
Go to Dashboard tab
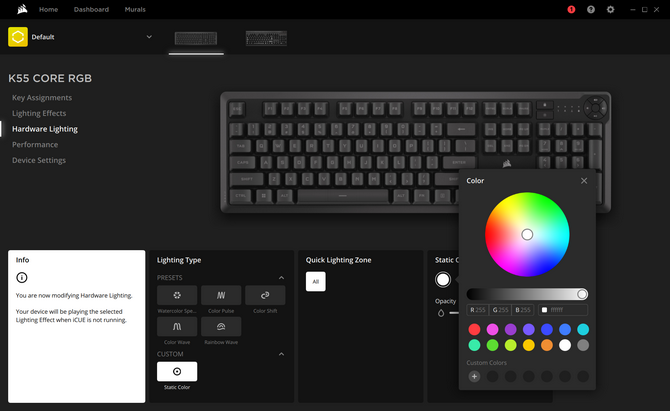click(x=91, y=9)
